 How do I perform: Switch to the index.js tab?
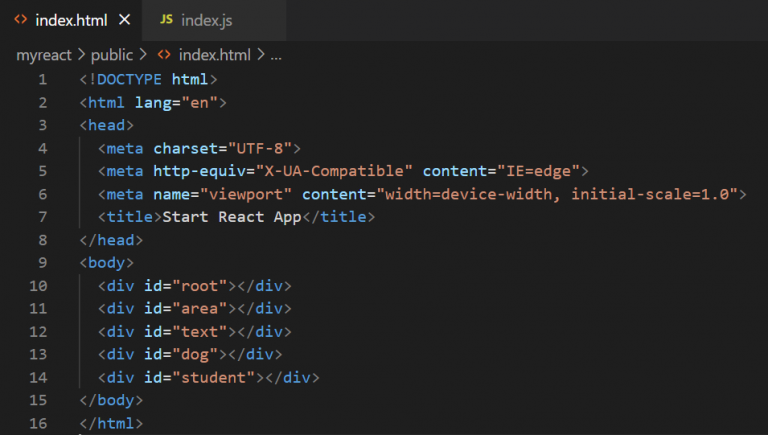[207, 20]
